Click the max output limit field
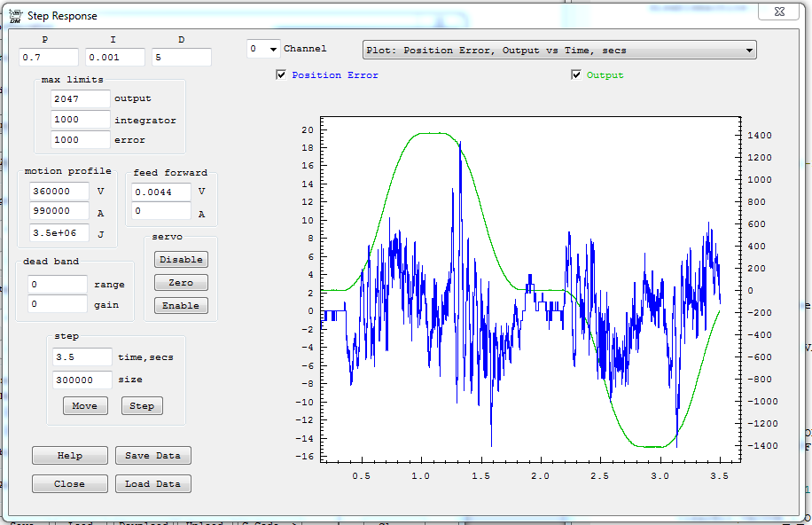 (81, 99)
